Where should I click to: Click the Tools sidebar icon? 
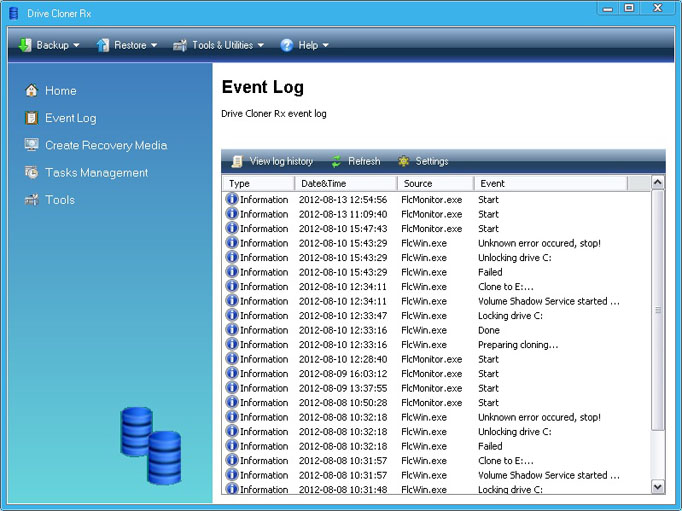coord(31,200)
